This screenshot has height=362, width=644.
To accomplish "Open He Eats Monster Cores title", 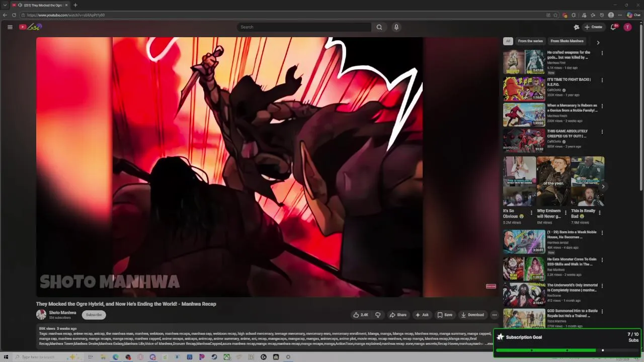I will tap(572, 261).
